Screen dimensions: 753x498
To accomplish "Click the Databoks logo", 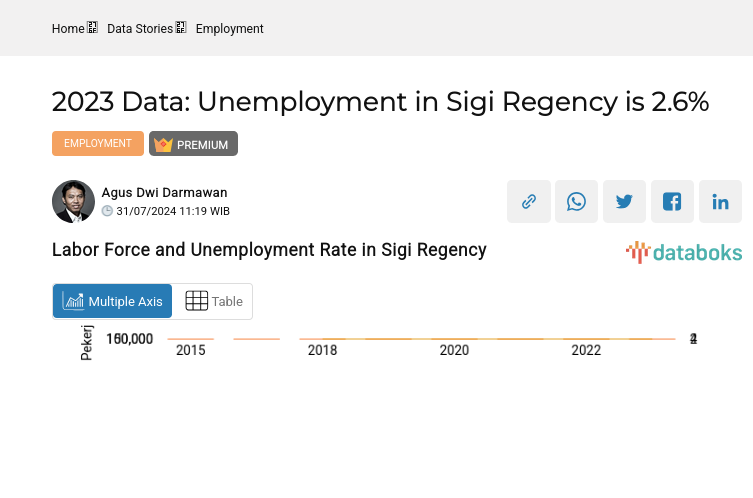I will [x=684, y=252].
